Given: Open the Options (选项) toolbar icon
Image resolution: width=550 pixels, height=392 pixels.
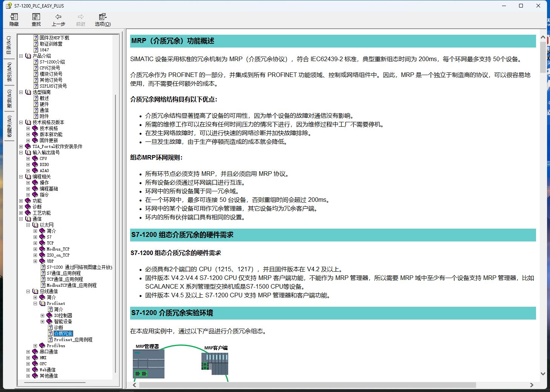Looking at the screenshot, I should tap(103, 20).
